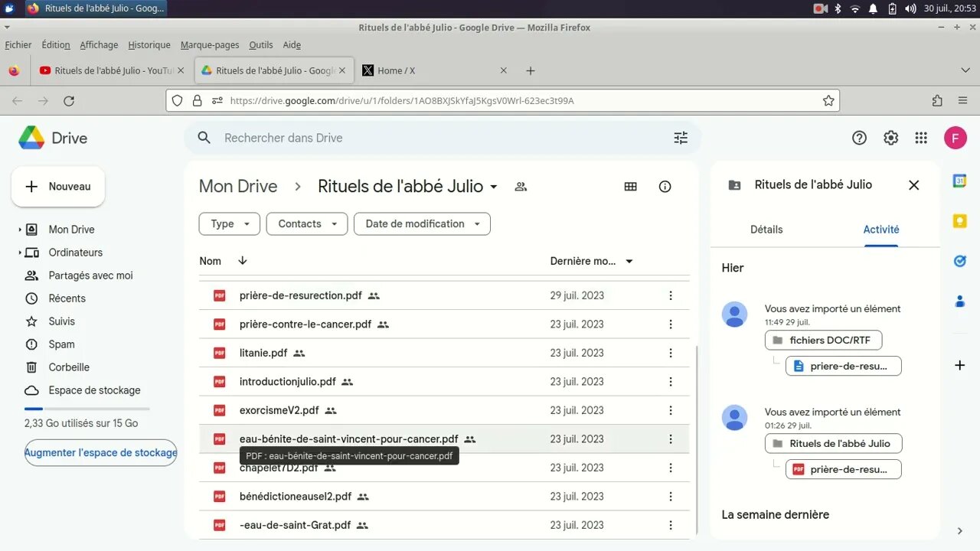The width and height of the screenshot is (980, 551).
Task: Switch to the Détails tab
Action: coord(766,230)
